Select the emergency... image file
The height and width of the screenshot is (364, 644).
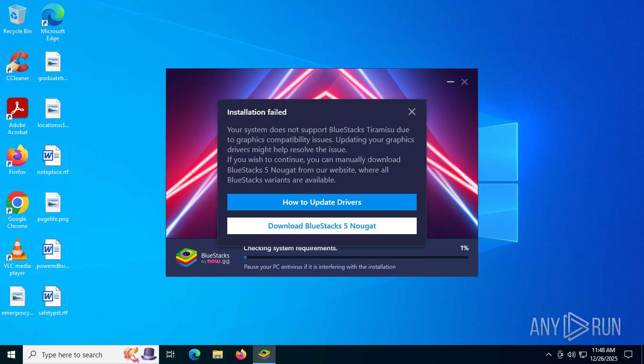point(18,301)
